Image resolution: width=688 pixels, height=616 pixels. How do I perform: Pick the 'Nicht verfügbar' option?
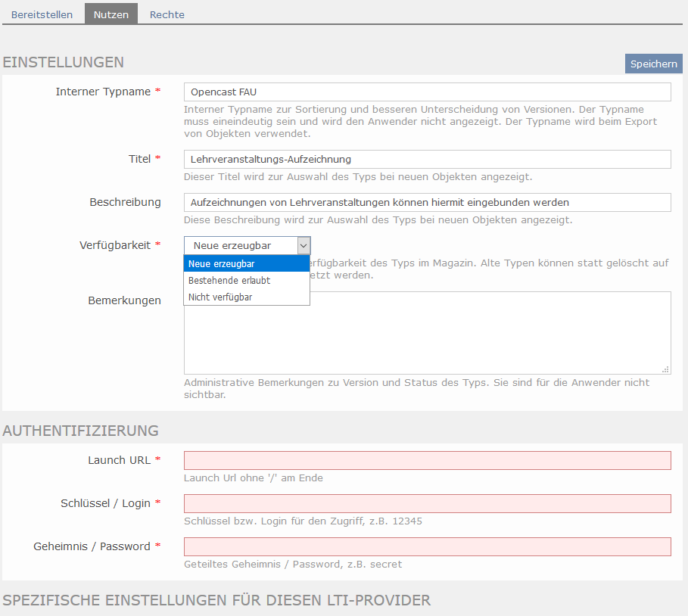click(x=246, y=297)
